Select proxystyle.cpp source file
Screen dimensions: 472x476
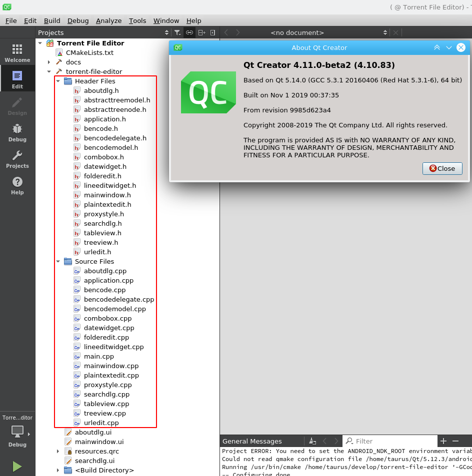coord(107,385)
